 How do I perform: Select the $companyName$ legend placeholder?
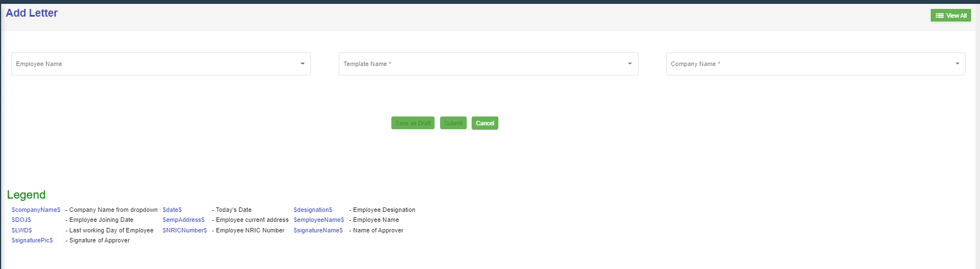pos(36,210)
